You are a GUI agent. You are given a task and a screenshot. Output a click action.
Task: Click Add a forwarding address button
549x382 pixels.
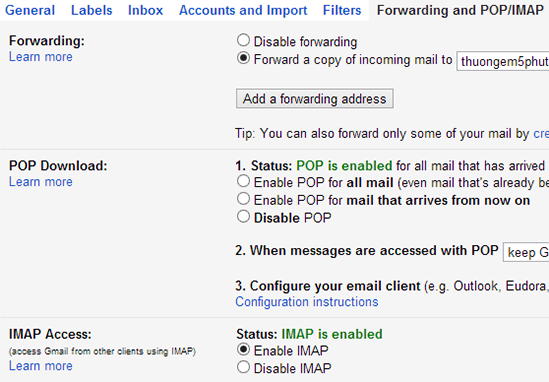(x=314, y=99)
